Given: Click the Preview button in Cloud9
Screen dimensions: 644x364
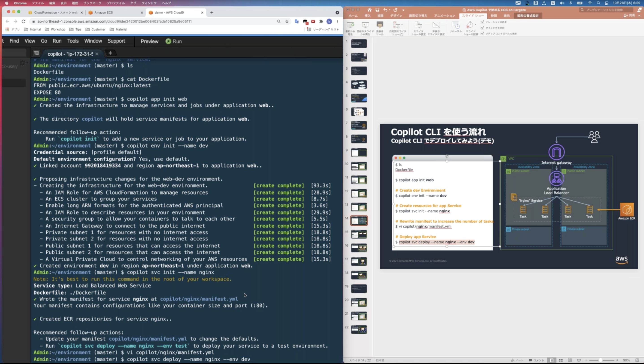Looking at the screenshot, I should click(x=149, y=41).
